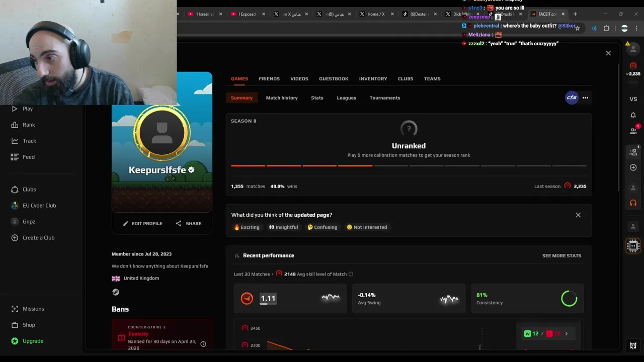The height and width of the screenshot is (362, 644).
Task: Click the SEE MORE STATS link
Action: tap(561, 256)
